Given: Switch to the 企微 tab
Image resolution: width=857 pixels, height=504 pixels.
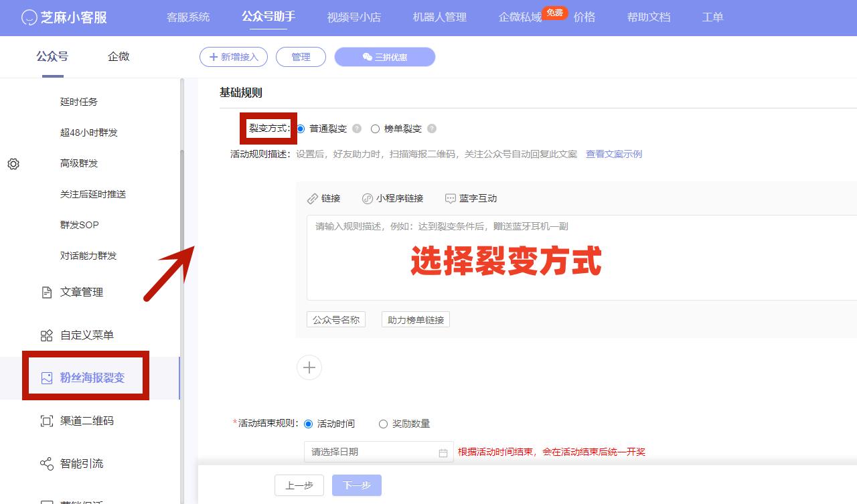Looking at the screenshot, I should coord(119,56).
